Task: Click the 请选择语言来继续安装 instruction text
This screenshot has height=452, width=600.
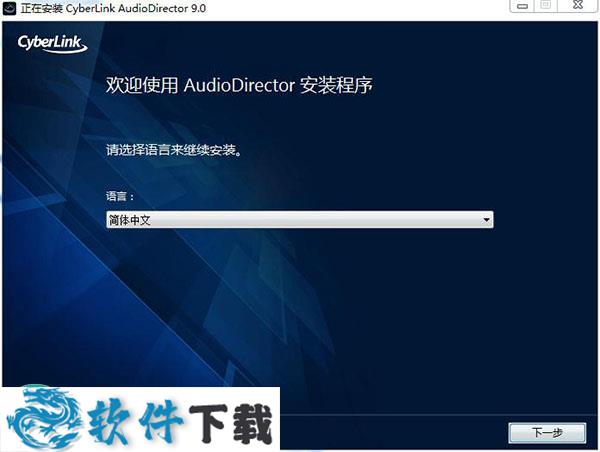Action: point(175,152)
